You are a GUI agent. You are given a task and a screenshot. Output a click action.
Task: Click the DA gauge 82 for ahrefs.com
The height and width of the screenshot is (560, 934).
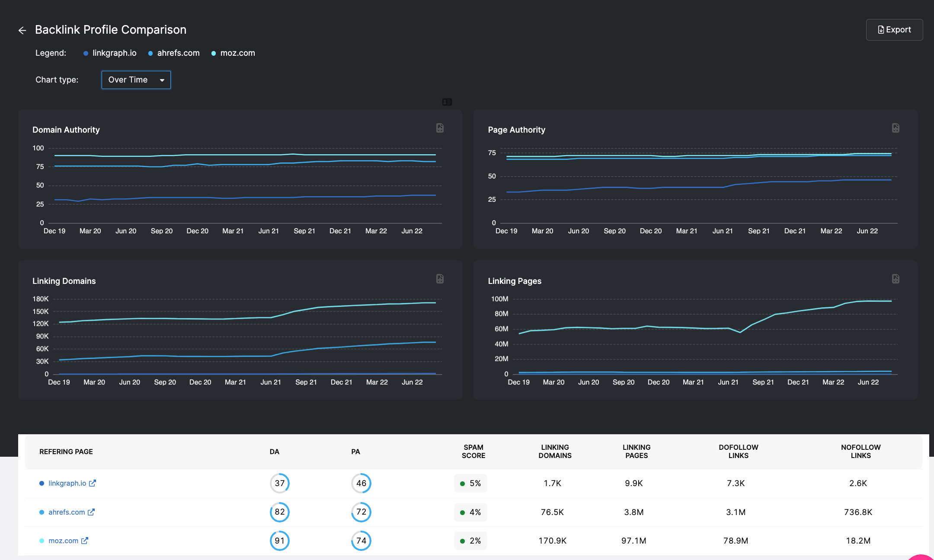click(x=280, y=512)
